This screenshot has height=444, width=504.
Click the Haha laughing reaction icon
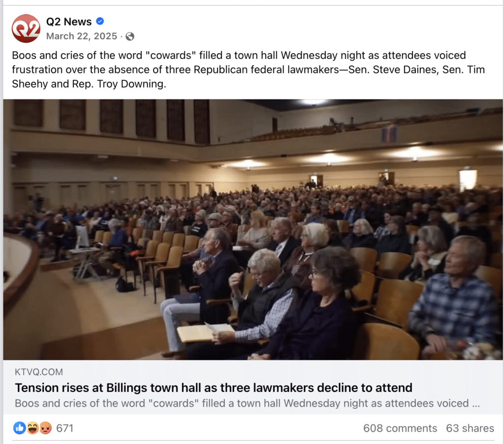[x=32, y=428]
